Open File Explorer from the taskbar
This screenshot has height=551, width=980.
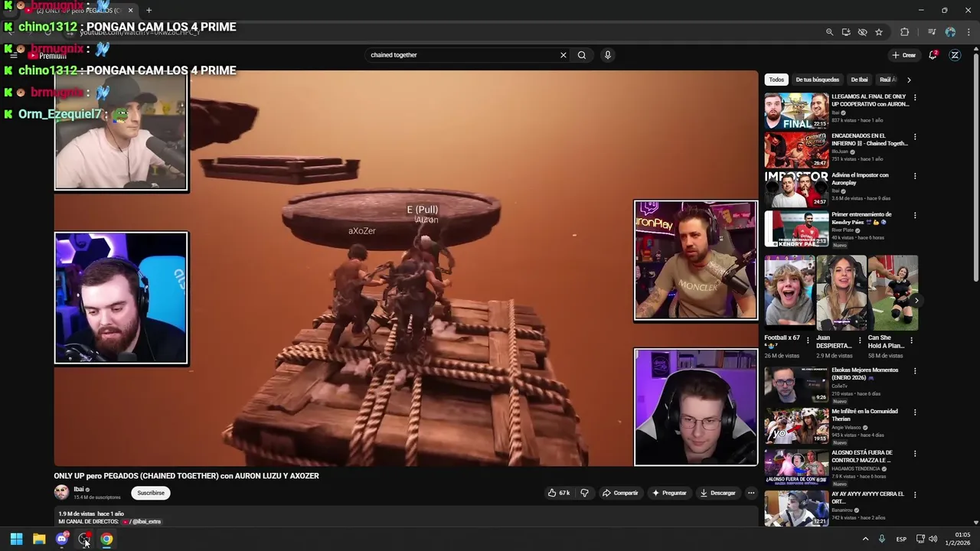tap(39, 539)
